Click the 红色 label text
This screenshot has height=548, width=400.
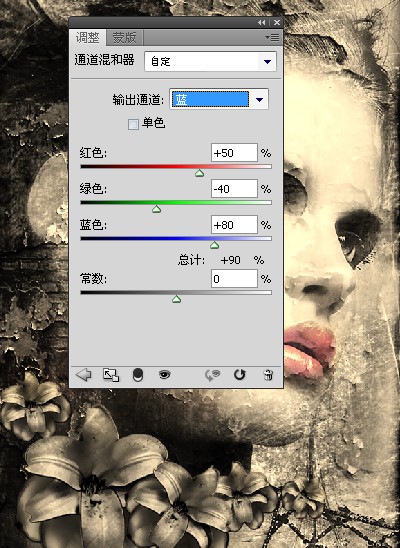pyautogui.click(x=93, y=153)
